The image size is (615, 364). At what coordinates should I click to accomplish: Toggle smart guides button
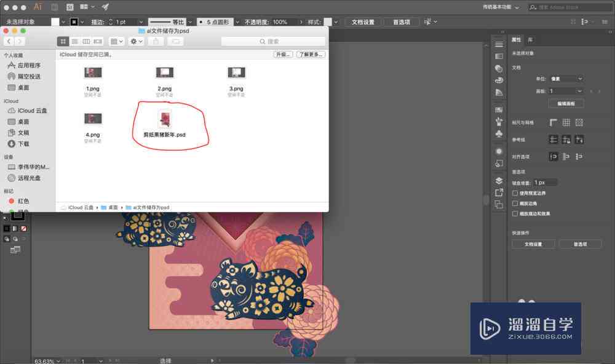[579, 139]
